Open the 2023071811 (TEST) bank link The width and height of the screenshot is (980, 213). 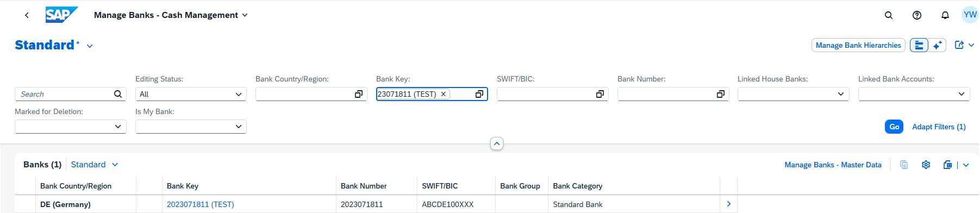[x=201, y=204]
